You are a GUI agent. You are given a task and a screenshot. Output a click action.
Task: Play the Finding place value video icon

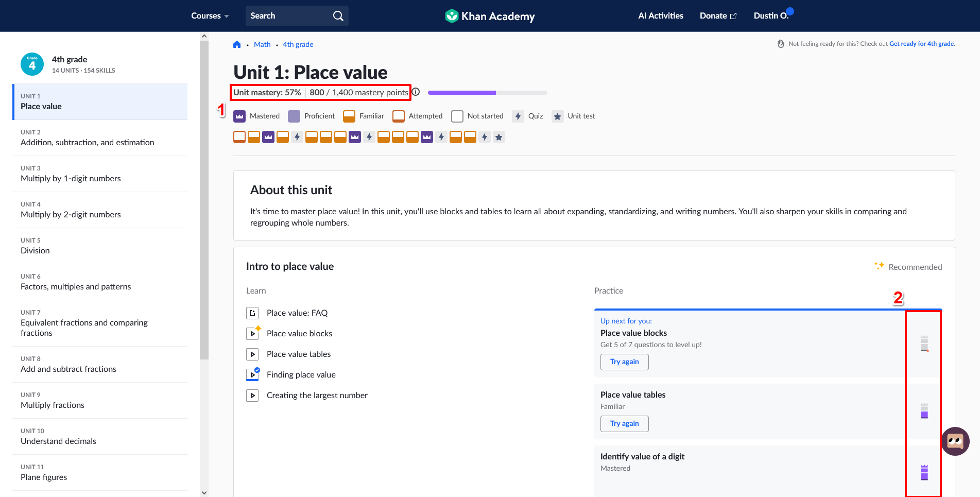coord(252,375)
